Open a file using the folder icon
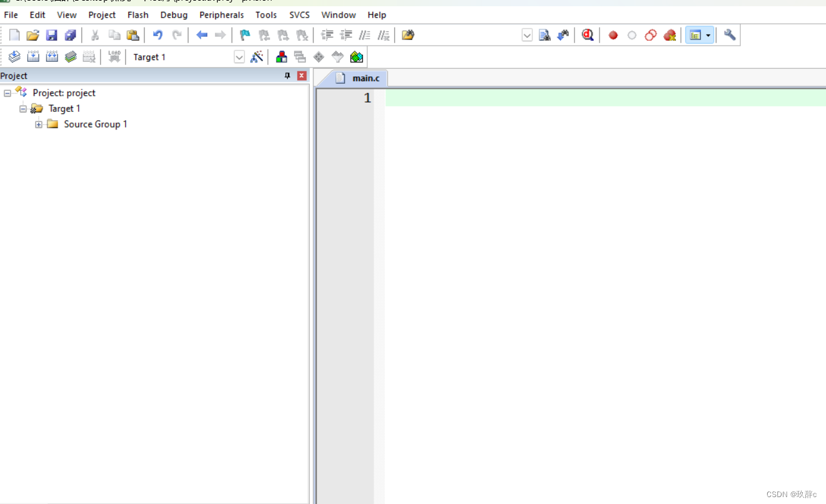Viewport: 826px width, 504px height. pos(33,35)
